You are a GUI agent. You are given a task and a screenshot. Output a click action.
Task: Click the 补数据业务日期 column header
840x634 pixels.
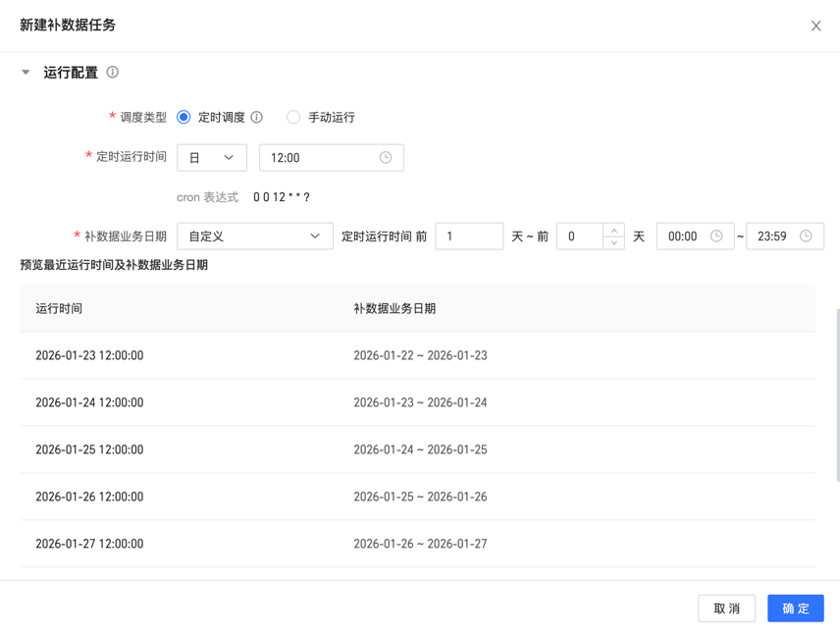[394, 309]
